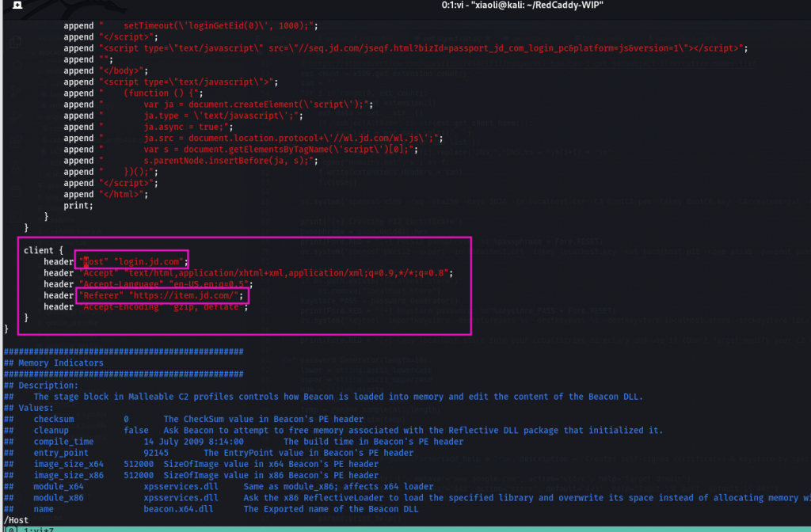This screenshot has height=532, width=811.
Task: Click the "Accept-Encoding" gzip, deflate header line
Action: [x=146, y=307]
